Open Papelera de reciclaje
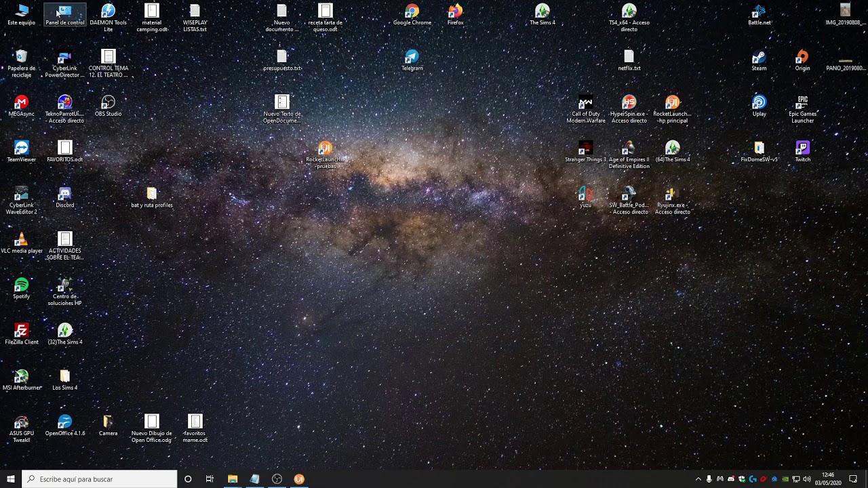This screenshot has width=868, height=488. (22, 64)
